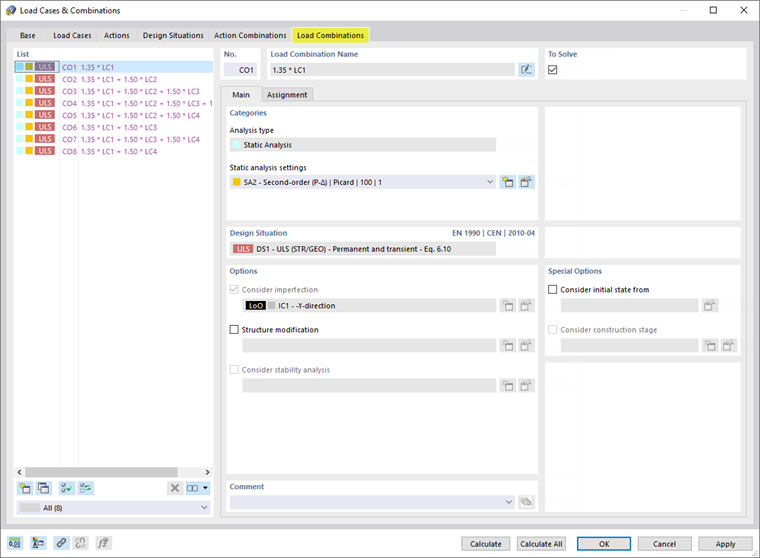Viewport: 760px width, 558px height.
Task: Create new static analysis settings icon
Action: point(507,182)
